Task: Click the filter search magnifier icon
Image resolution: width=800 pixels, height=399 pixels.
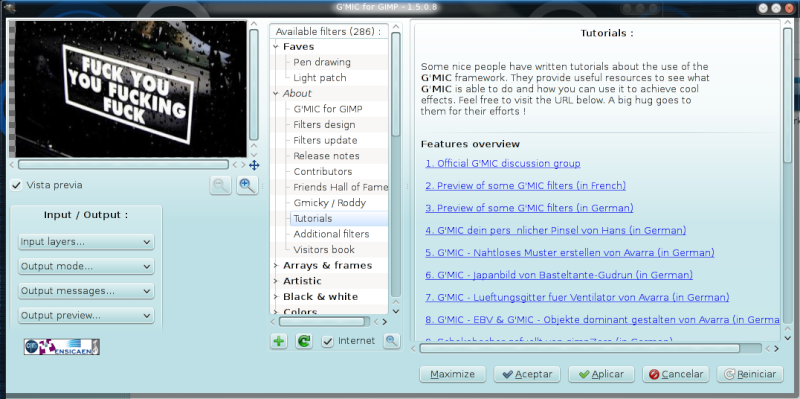Action: point(391,341)
